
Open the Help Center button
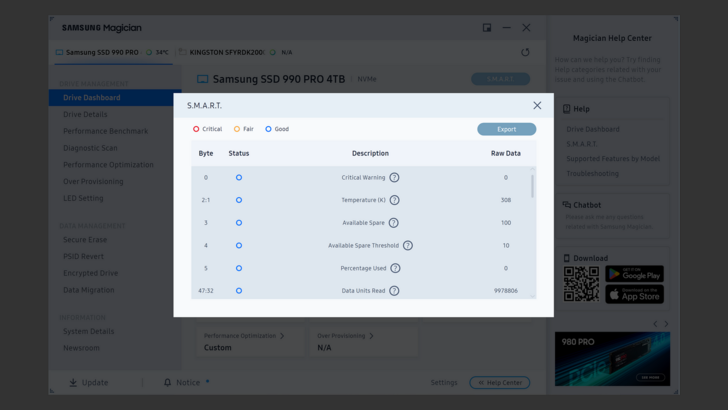pyautogui.click(x=500, y=382)
